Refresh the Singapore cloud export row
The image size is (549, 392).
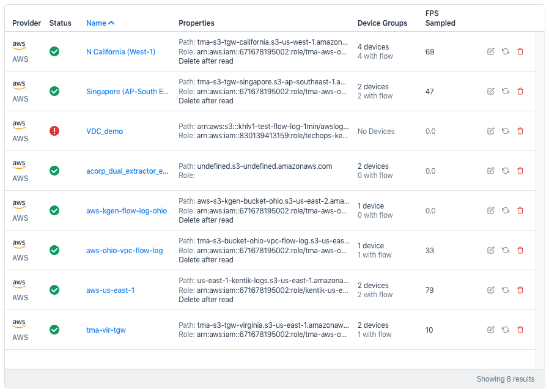click(x=506, y=92)
